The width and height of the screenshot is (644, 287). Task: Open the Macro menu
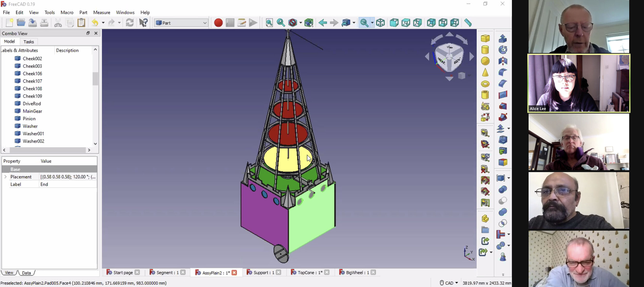point(67,12)
